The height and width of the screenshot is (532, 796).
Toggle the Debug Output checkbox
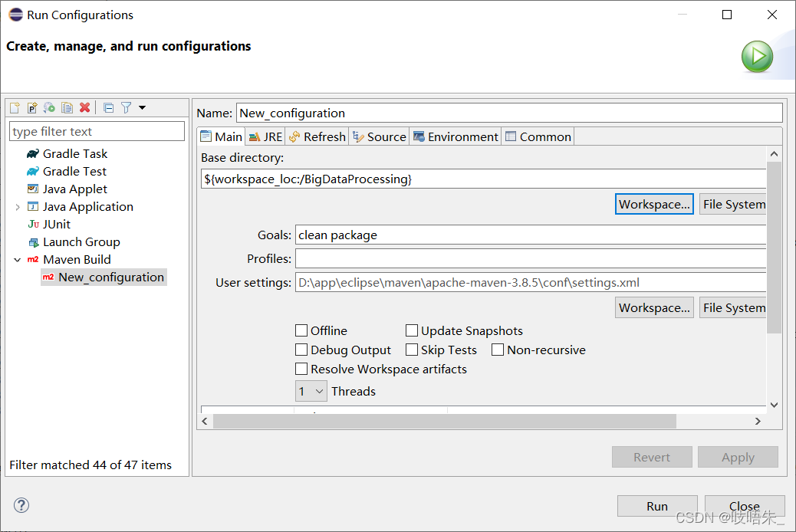coord(301,350)
